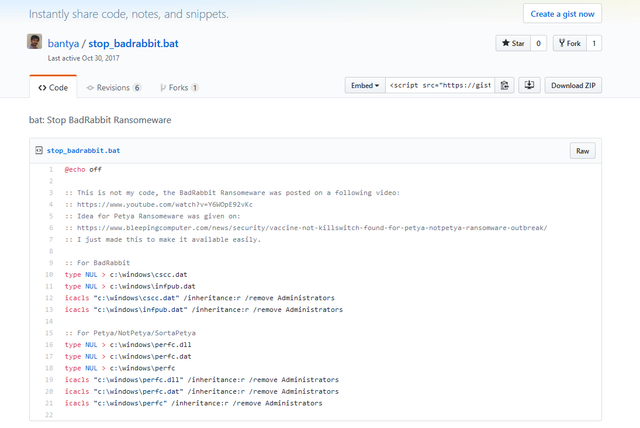640x428 pixels.
Task: Click the file code icon in header
Action: point(39,151)
